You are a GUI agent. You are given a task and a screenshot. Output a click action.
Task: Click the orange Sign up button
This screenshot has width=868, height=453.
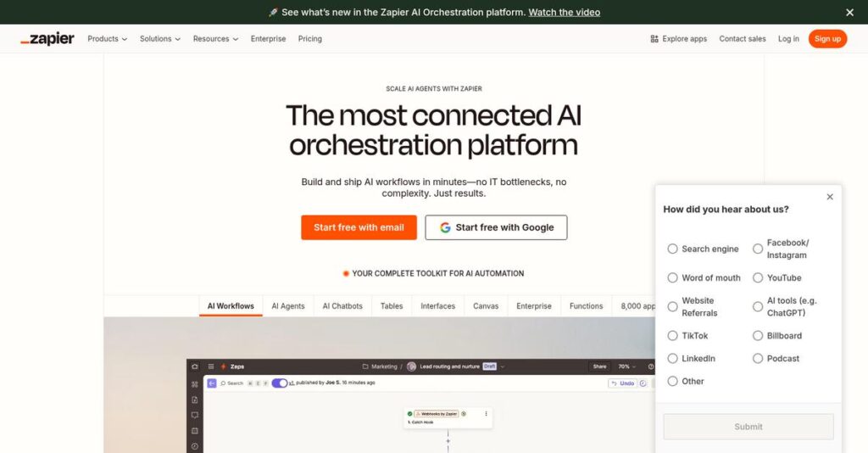827,39
